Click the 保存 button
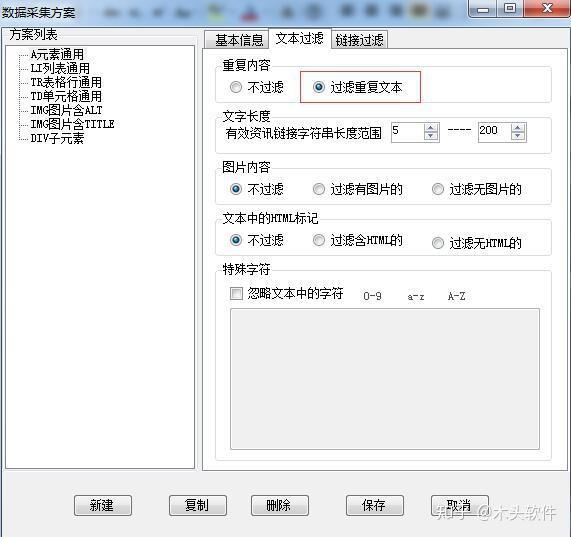The height and width of the screenshot is (537, 571). click(x=375, y=505)
